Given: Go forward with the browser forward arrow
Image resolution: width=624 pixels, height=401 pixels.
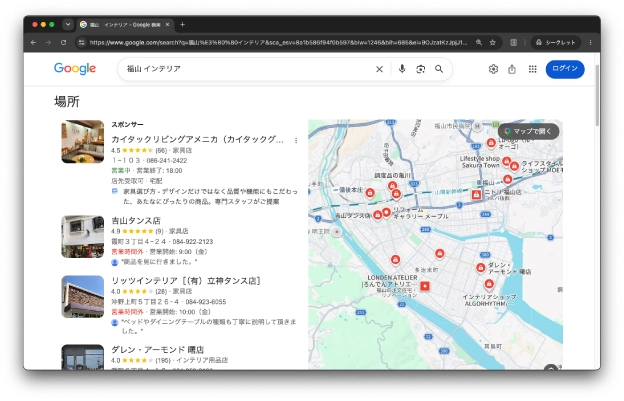Looking at the screenshot, I should pos(48,42).
